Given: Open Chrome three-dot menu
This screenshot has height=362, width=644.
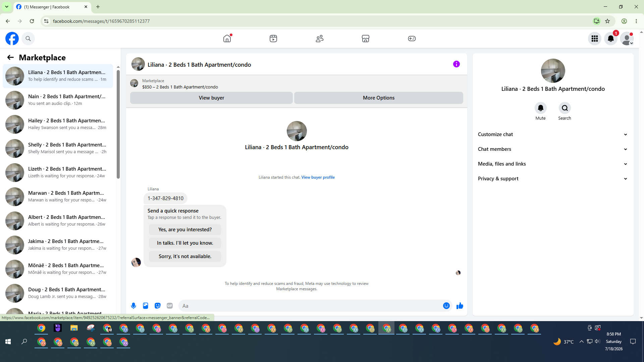Looking at the screenshot, I should click(636, 21).
